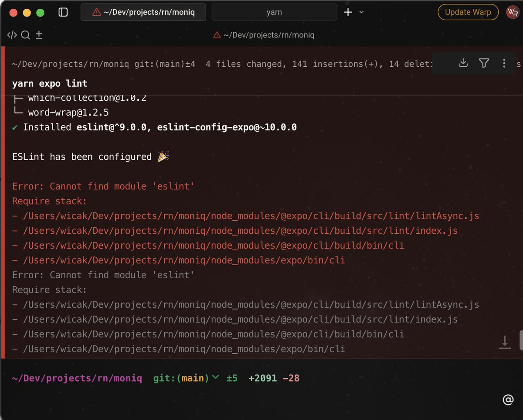Click 'ESLint has been configured' line

click(91, 157)
